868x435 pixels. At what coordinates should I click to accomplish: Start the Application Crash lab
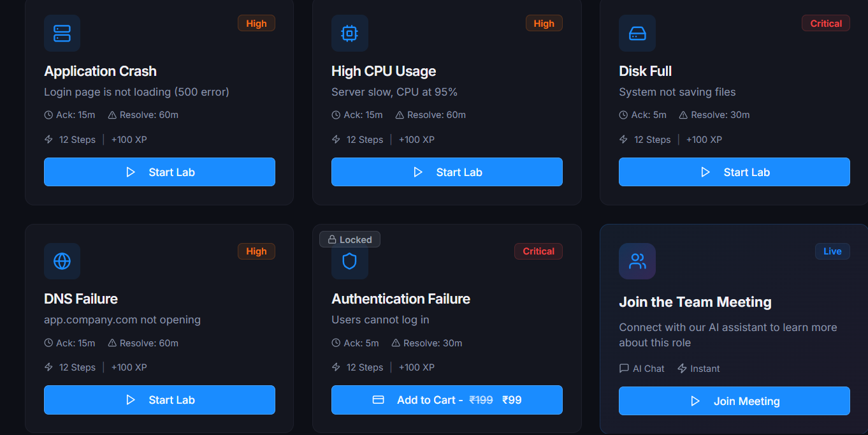pyautogui.click(x=159, y=172)
